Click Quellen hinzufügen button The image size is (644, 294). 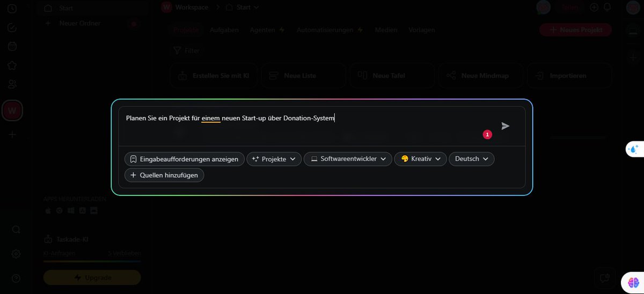[x=164, y=175]
